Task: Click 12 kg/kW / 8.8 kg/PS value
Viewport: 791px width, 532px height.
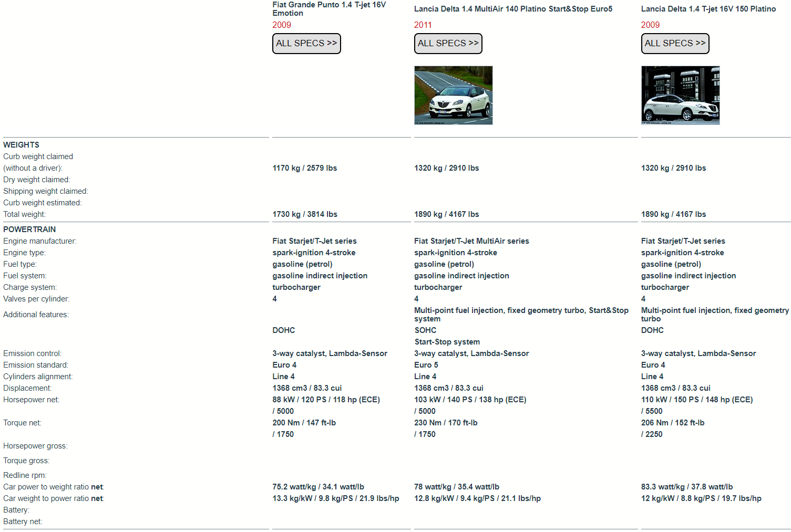Action: [x=701, y=498]
